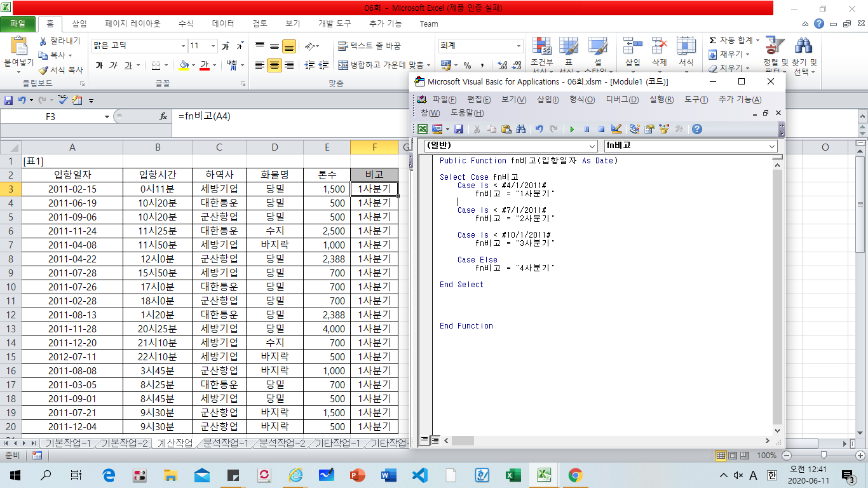Image resolution: width=868 pixels, height=488 pixels.
Task: Switch to Excel via the VBA toolbar icon
Action: pyautogui.click(x=423, y=129)
